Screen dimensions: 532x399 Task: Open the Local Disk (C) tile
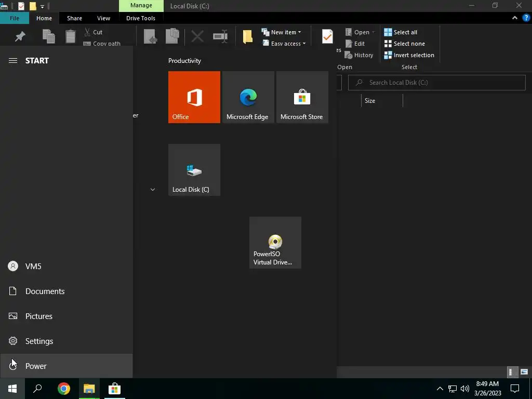(x=194, y=170)
